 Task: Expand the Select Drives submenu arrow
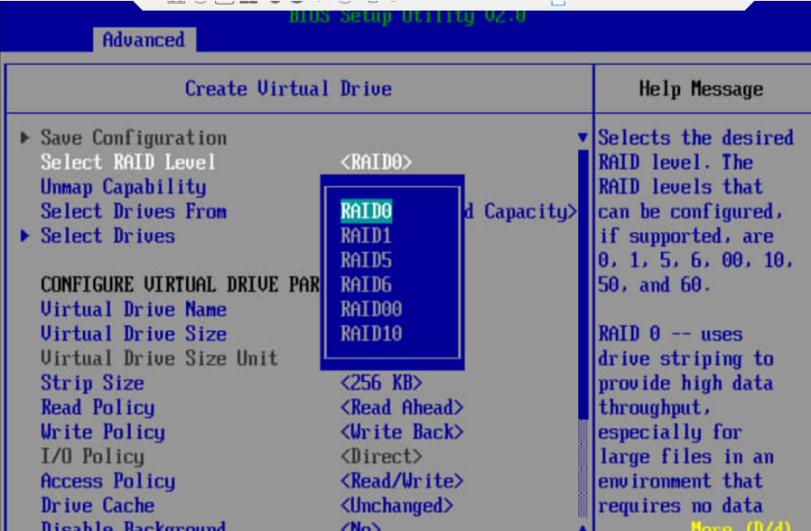26,236
